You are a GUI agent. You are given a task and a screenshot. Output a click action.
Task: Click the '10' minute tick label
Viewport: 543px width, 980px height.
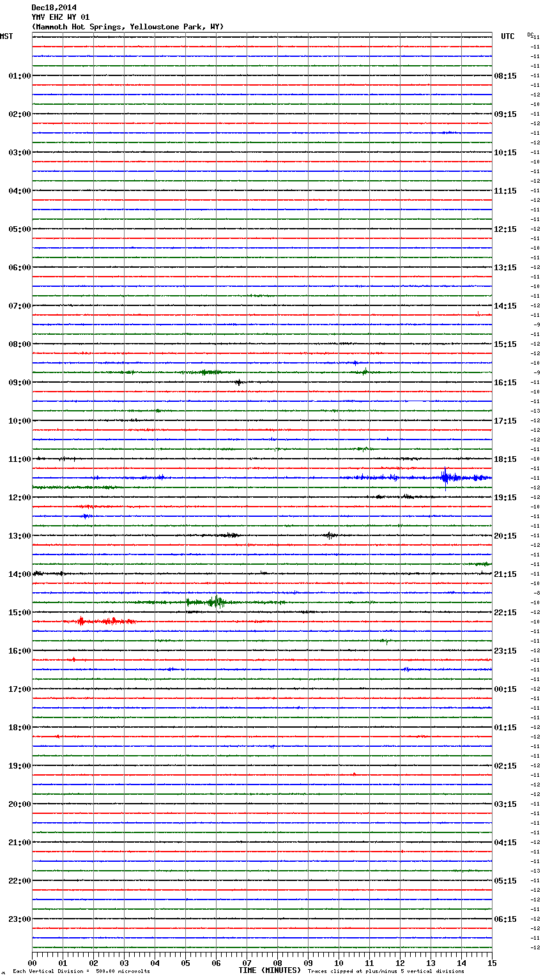coord(339,963)
